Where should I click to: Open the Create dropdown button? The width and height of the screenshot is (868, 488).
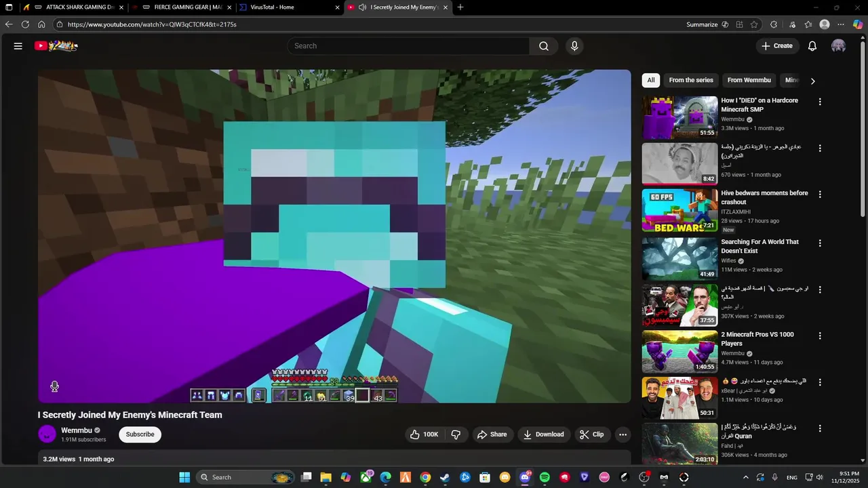[x=776, y=46]
